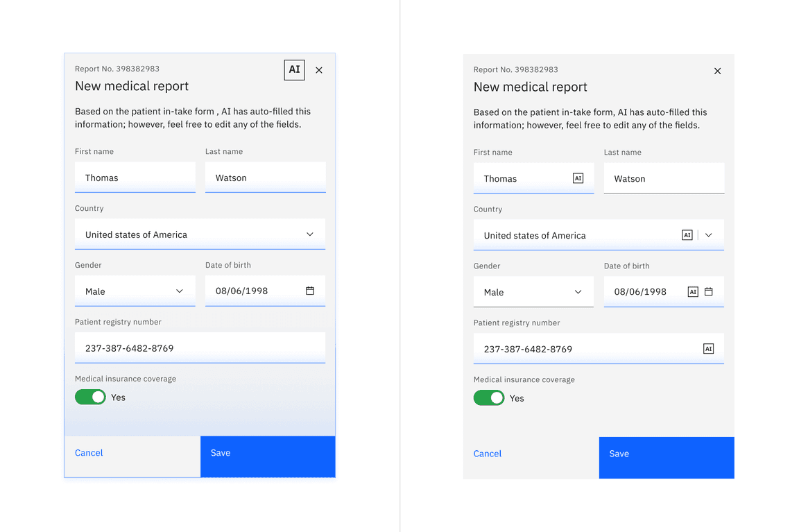The height and width of the screenshot is (532, 799).
Task: Click the AI icon in the right Patient registry number field
Action: (x=708, y=349)
